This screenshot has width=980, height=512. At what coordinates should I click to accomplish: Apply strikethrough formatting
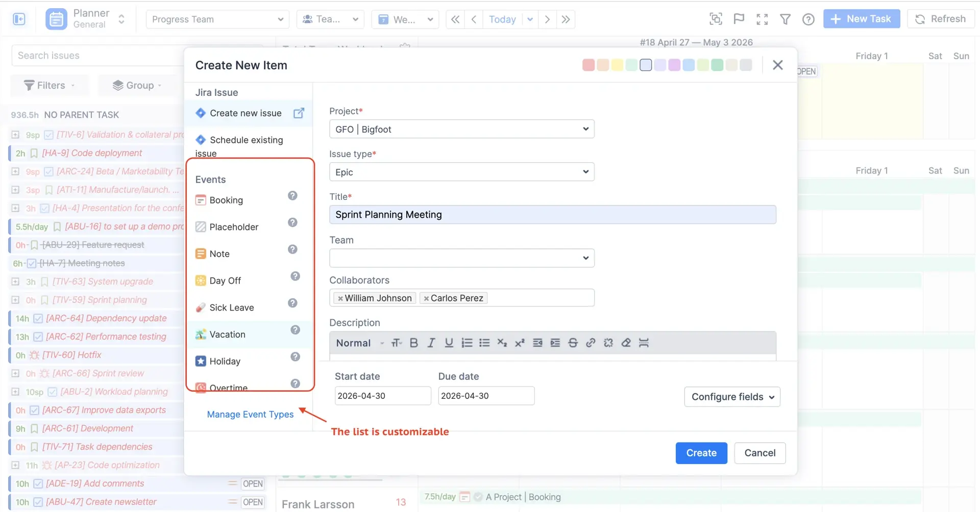(x=573, y=343)
